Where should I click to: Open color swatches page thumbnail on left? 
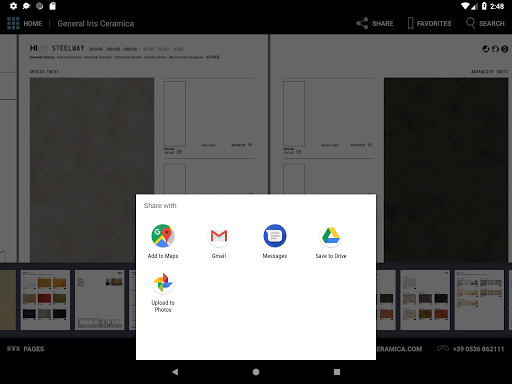45,300
